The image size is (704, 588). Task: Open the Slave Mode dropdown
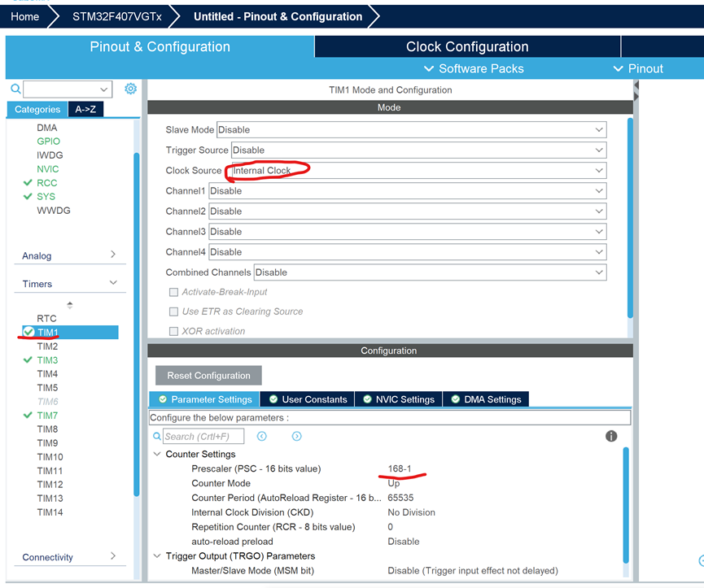coord(411,129)
